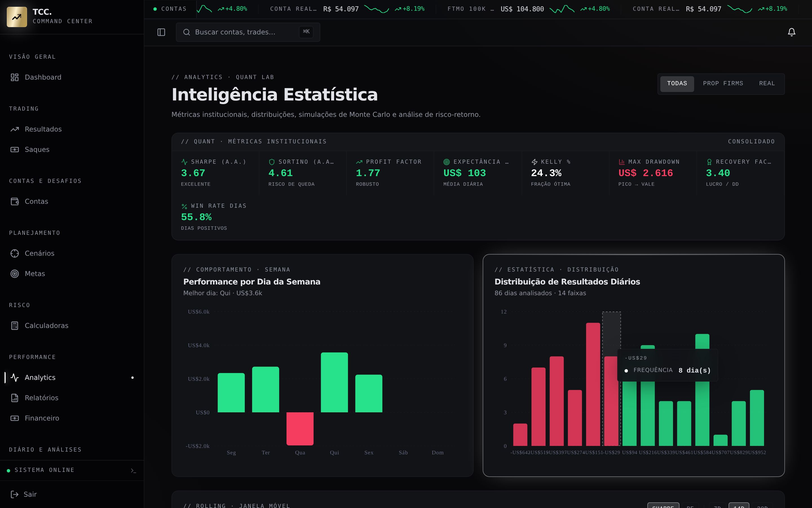Click the Sortino 4.61 metric value

tap(281, 173)
